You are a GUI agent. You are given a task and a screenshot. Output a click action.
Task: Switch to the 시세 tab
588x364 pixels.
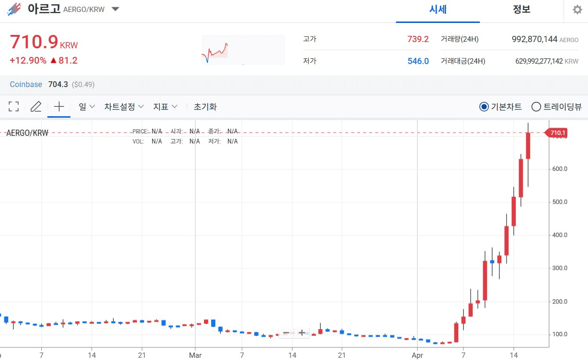point(438,10)
